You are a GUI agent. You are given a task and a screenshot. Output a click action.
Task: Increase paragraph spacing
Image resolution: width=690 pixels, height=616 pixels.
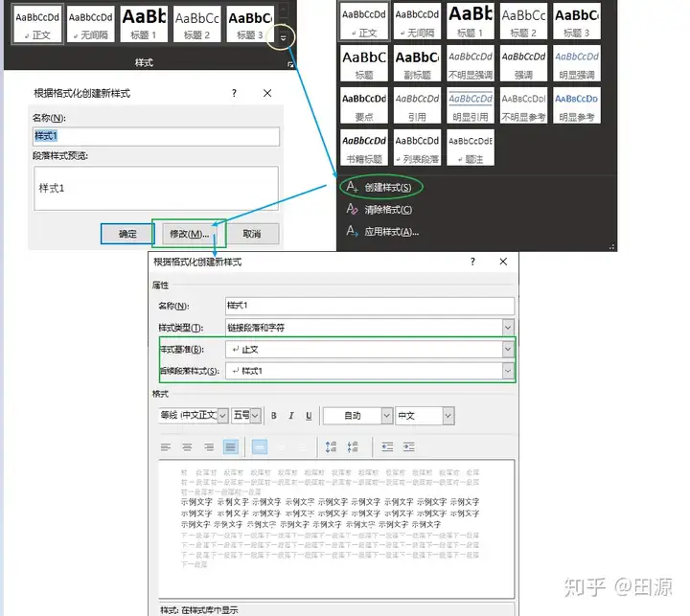click(x=331, y=447)
